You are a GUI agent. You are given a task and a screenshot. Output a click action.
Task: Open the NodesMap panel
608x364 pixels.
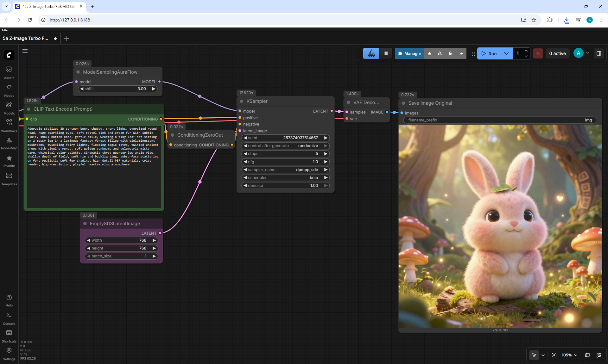click(x=9, y=143)
